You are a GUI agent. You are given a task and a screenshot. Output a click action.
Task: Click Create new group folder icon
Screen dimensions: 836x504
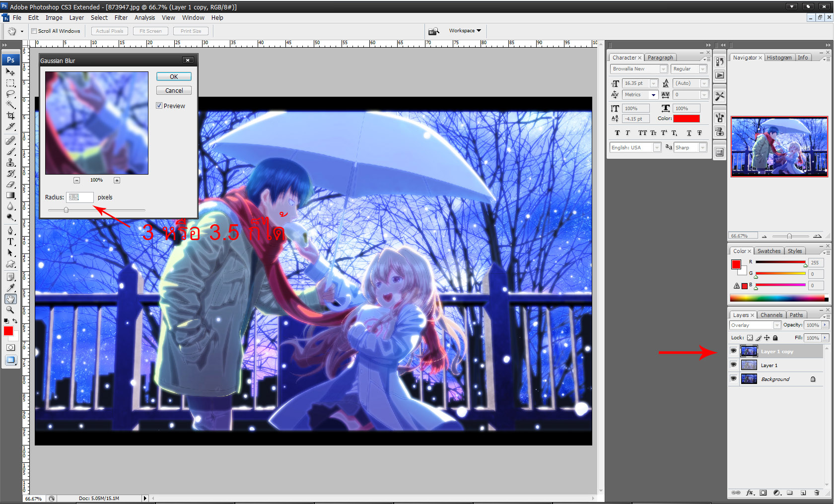point(790,493)
